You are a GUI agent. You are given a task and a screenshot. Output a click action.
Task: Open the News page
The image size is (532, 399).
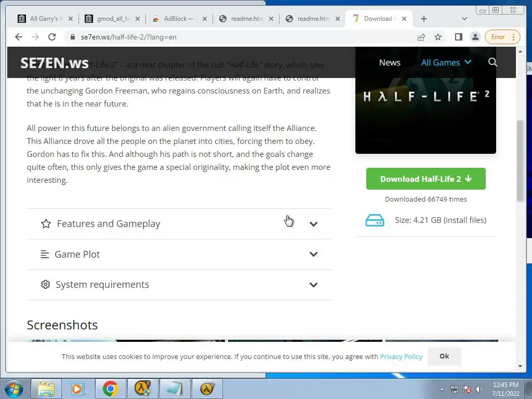pyautogui.click(x=390, y=62)
